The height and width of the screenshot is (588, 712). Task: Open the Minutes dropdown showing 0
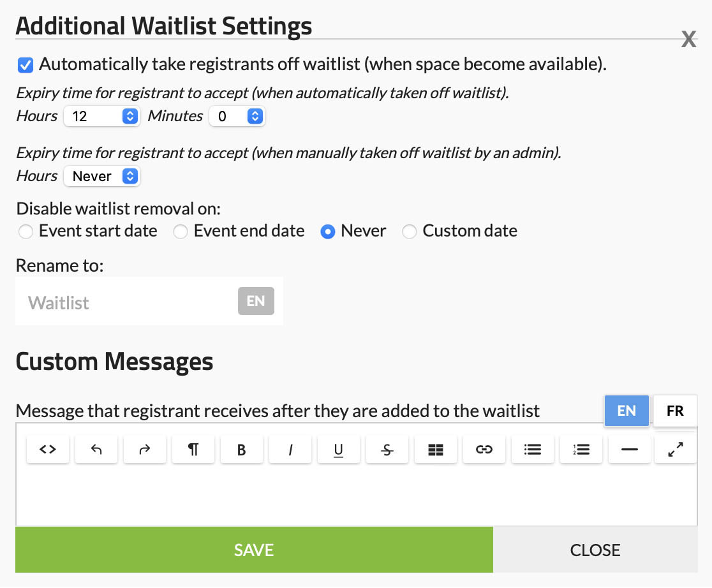(237, 117)
